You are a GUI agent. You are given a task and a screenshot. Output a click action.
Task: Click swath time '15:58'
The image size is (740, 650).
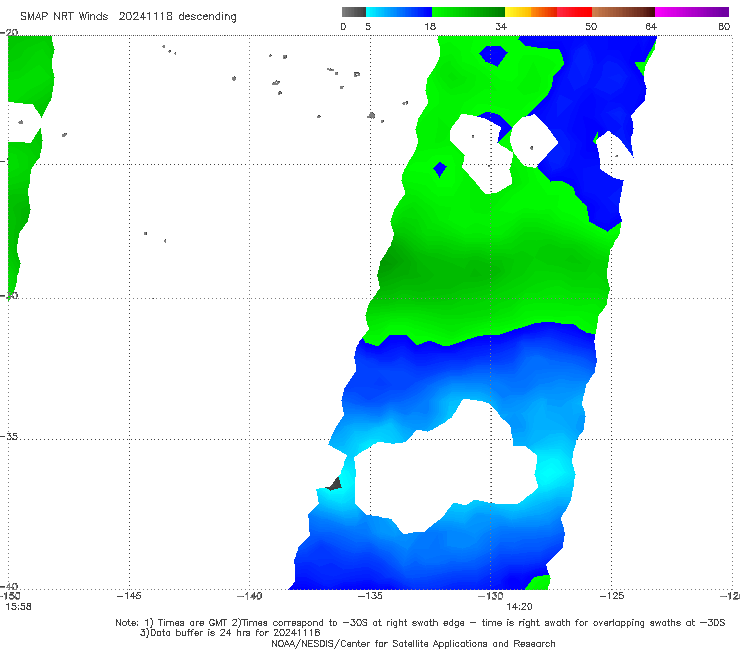18,607
